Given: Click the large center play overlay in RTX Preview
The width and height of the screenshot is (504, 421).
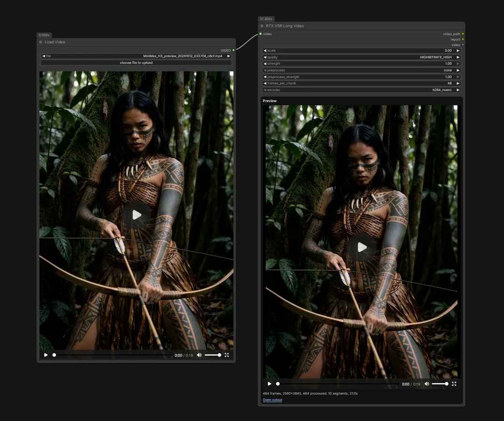Looking at the screenshot, I should point(362,247).
